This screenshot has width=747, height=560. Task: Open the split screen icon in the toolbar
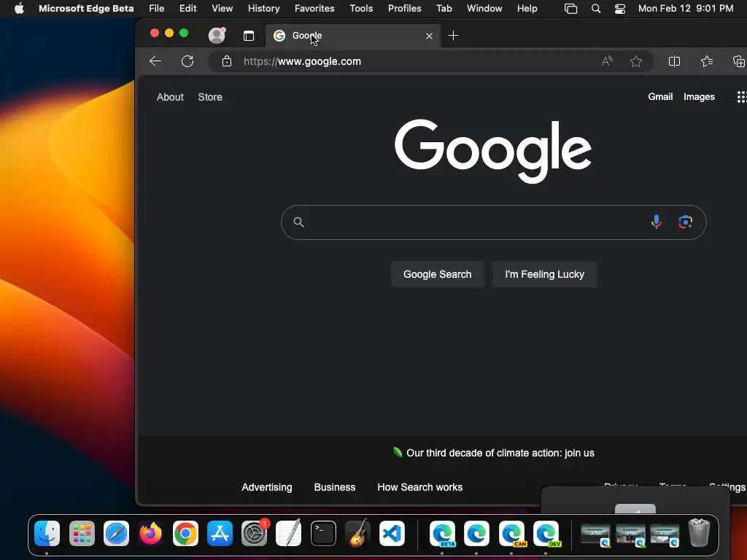[x=674, y=61]
